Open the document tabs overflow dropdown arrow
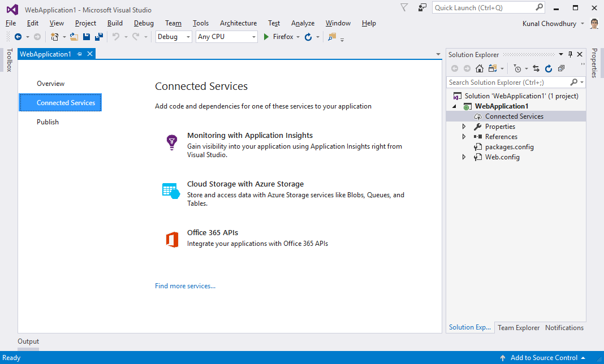The image size is (604, 364). [438, 54]
